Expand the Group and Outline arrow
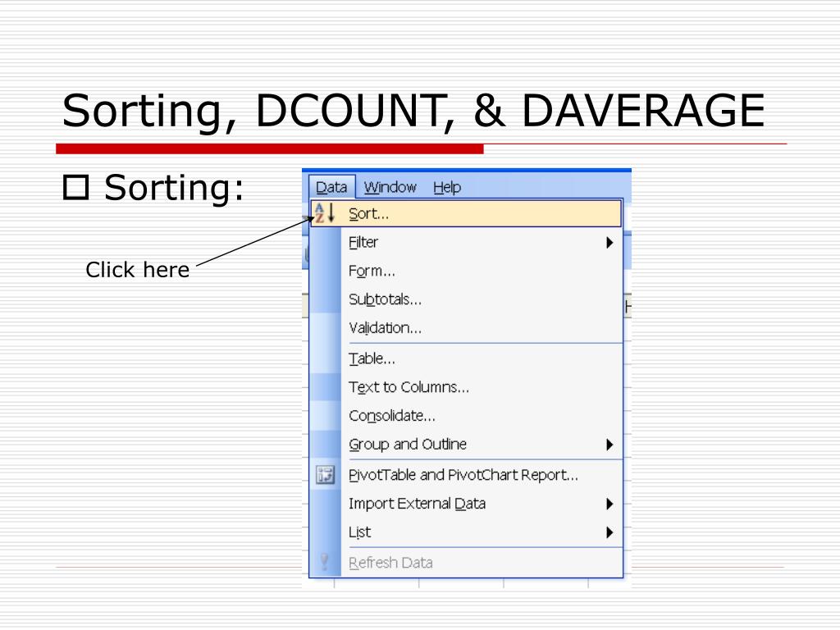Image resolution: width=840 pixels, height=630 pixels. 609,445
